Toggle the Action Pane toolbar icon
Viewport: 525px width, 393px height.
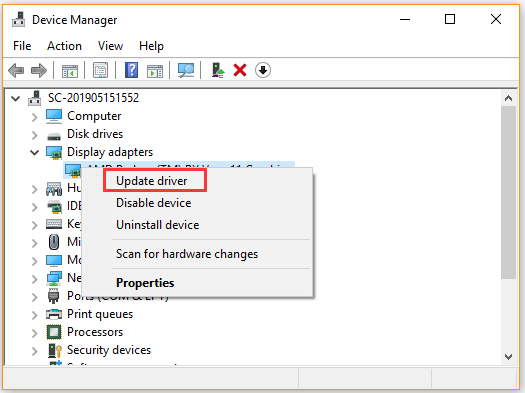click(155, 71)
